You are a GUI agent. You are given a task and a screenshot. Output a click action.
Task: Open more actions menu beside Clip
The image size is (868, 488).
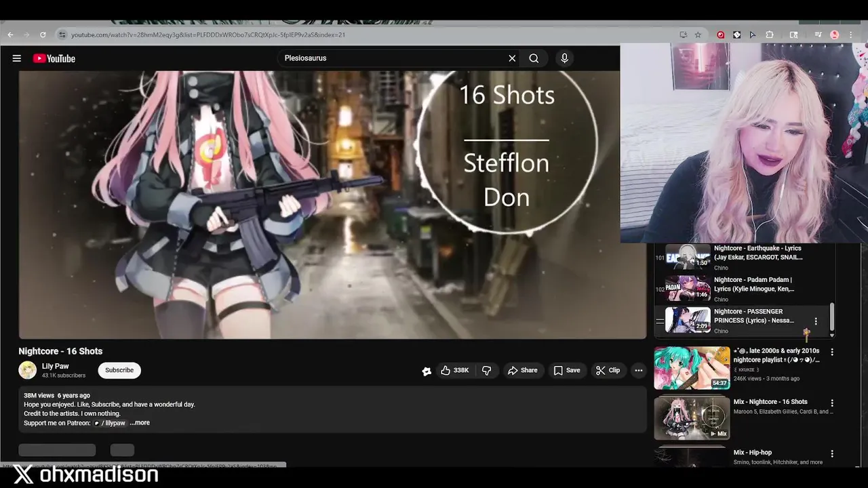(x=638, y=370)
